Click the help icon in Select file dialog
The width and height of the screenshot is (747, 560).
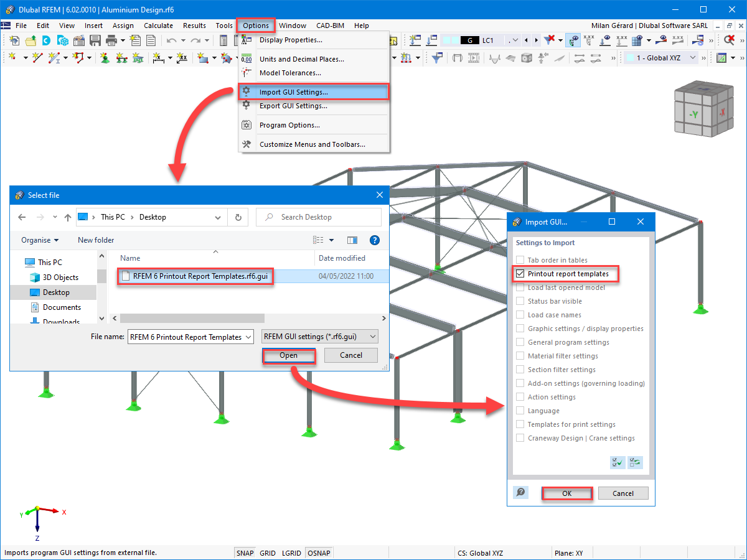[x=374, y=240]
